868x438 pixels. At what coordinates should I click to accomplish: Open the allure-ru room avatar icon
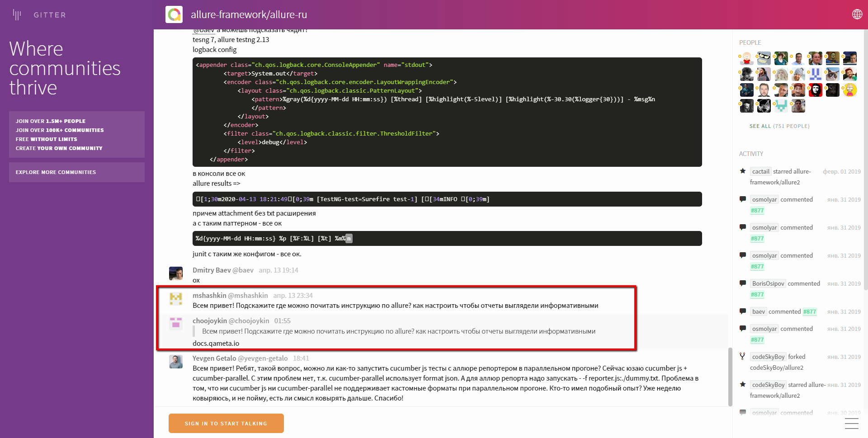click(174, 14)
